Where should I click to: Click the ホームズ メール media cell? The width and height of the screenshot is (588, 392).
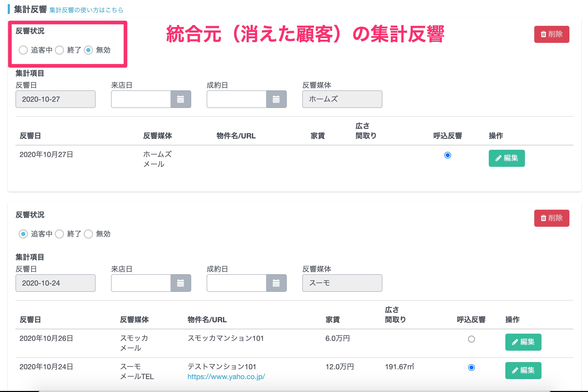coord(157,159)
